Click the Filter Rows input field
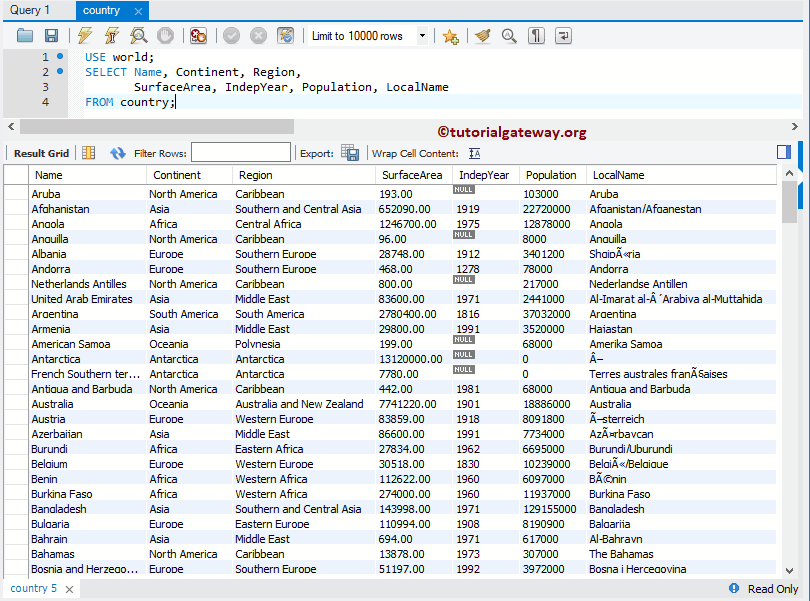This screenshot has height=601, width=810. tap(240, 153)
